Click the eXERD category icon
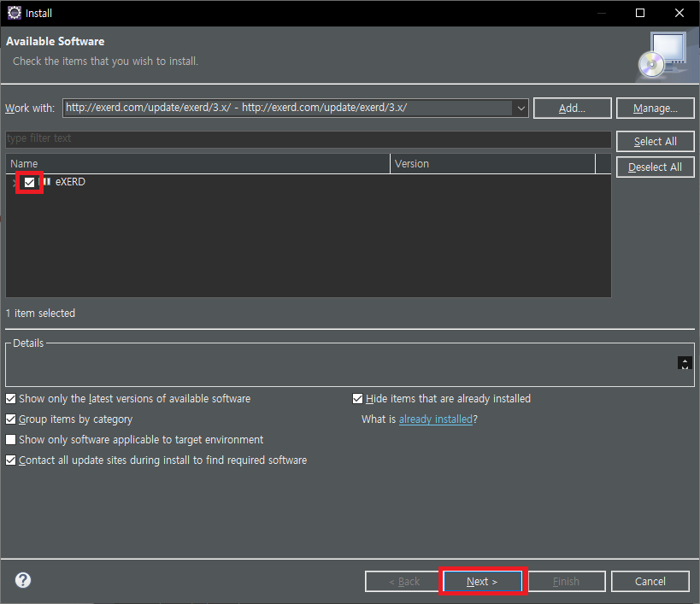Viewport: 700px width, 604px height. (46, 182)
